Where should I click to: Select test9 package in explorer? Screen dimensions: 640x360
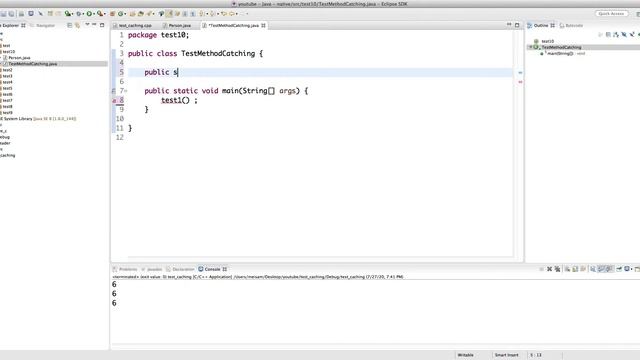click(7, 113)
